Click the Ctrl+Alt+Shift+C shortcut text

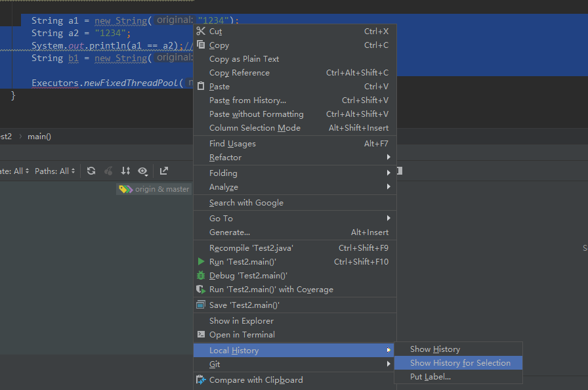pos(357,73)
